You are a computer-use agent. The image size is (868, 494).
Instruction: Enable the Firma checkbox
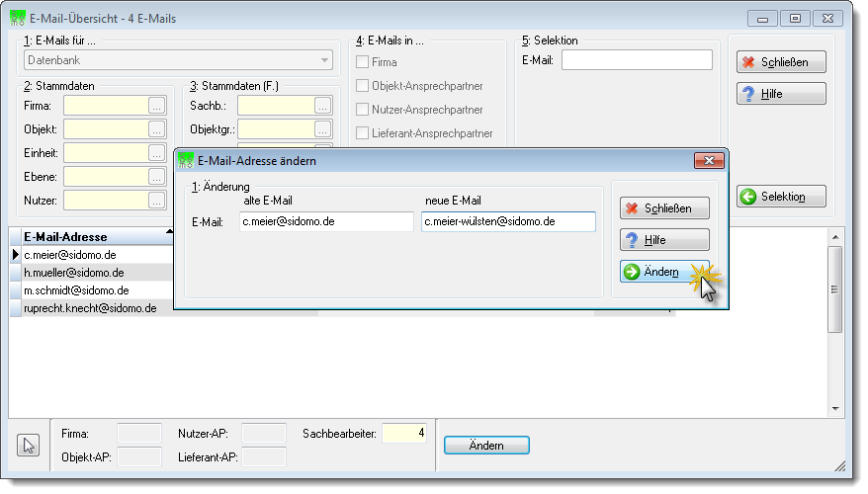pyautogui.click(x=362, y=62)
